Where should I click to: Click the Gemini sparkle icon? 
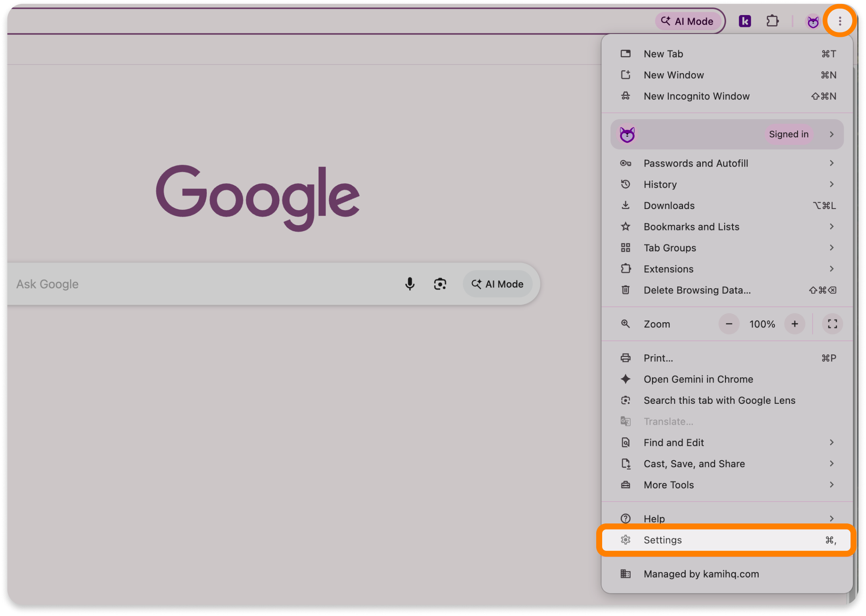pos(626,379)
